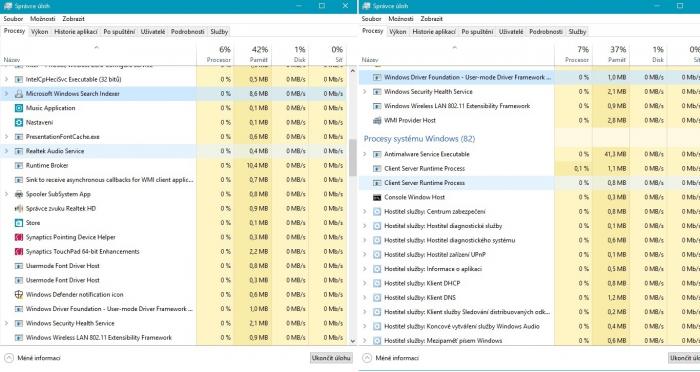The image size is (700, 372).
Task: Switch to the Výkon tab in left window
Action: pyautogui.click(x=39, y=32)
